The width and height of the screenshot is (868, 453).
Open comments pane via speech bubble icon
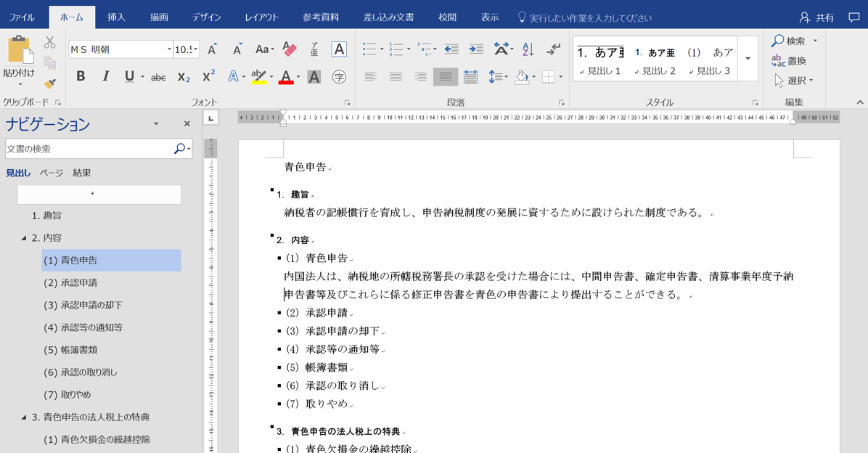coord(853,17)
